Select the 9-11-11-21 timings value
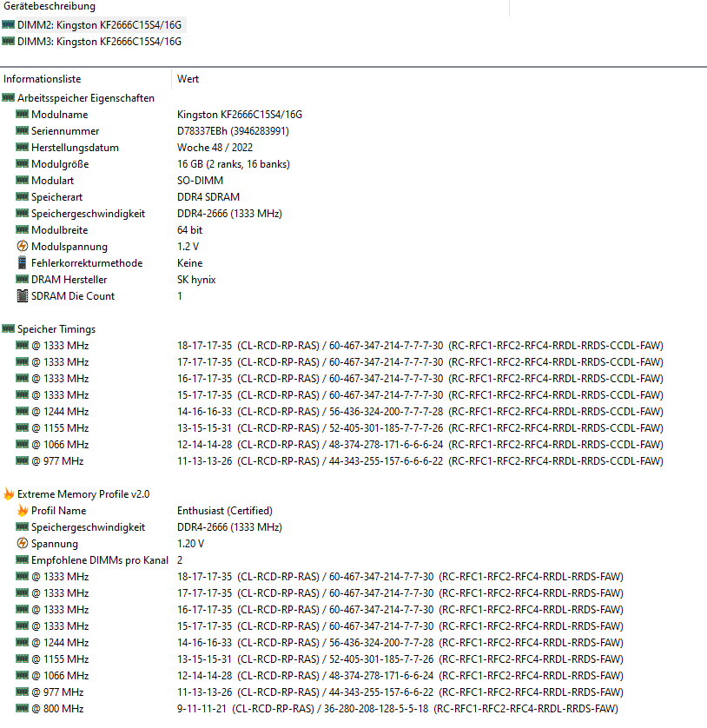707x728 pixels. [398, 709]
